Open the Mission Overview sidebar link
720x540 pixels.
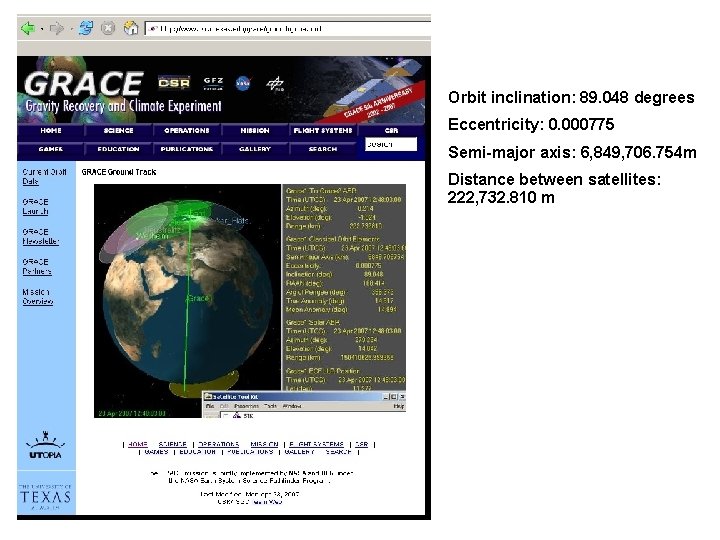[x=38, y=297]
